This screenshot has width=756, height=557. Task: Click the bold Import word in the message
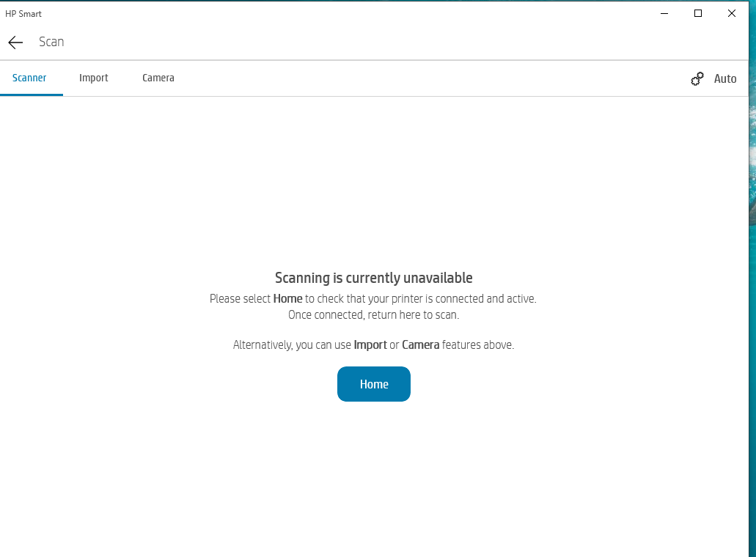(370, 344)
